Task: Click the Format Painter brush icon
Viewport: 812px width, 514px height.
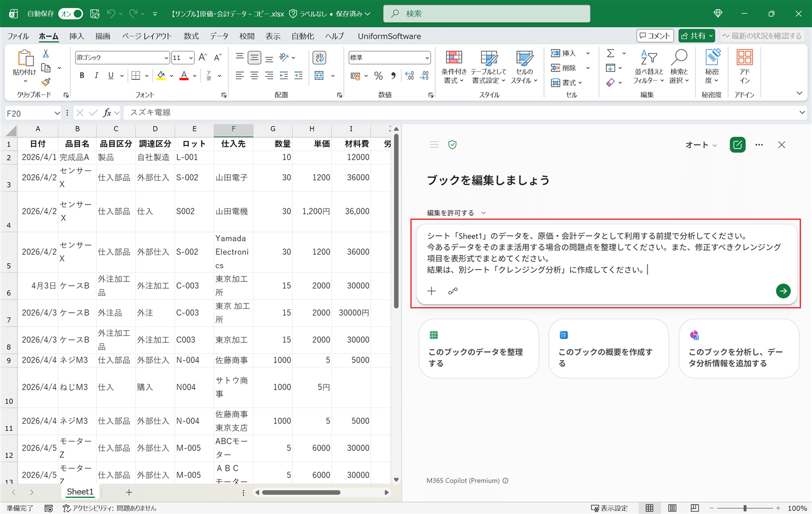Action: tap(46, 82)
